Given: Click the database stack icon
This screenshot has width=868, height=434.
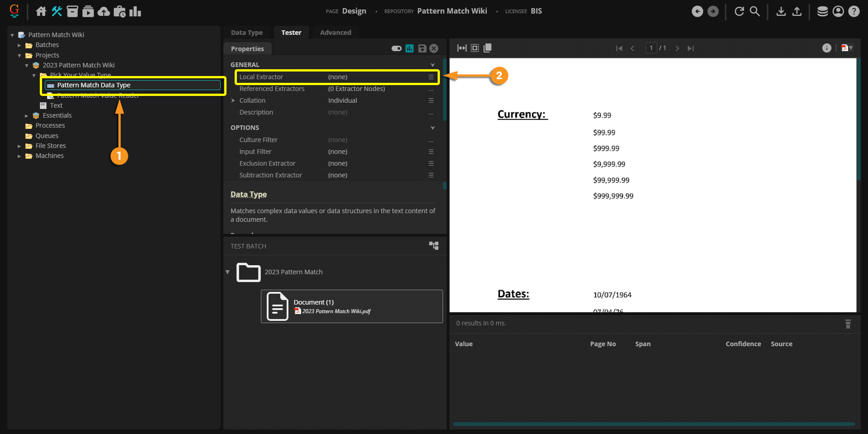Looking at the screenshot, I should [x=822, y=11].
